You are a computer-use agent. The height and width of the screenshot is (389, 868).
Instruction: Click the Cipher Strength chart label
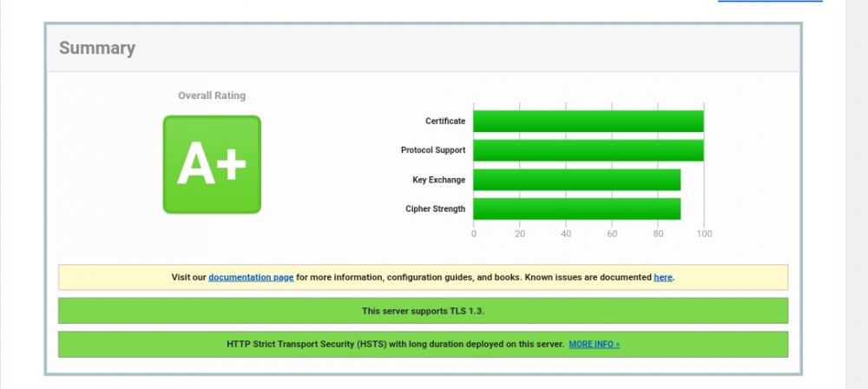click(x=435, y=209)
